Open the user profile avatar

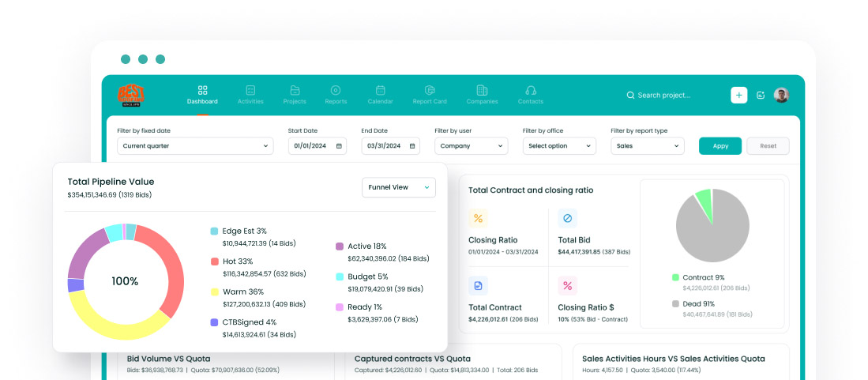[781, 95]
